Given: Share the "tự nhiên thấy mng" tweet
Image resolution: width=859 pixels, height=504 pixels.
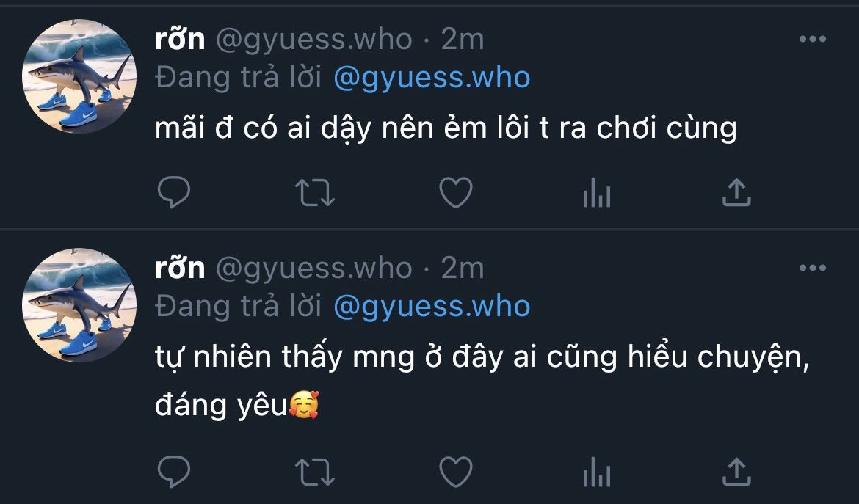Looking at the screenshot, I should [x=736, y=472].
